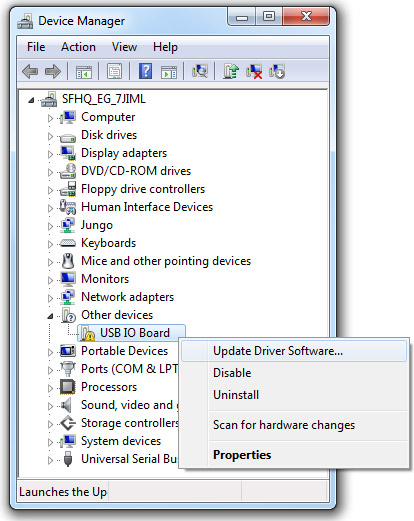Click the Forward arrow toolbar icon
Screen dimensions: 414x521
(x=53, y=71)
